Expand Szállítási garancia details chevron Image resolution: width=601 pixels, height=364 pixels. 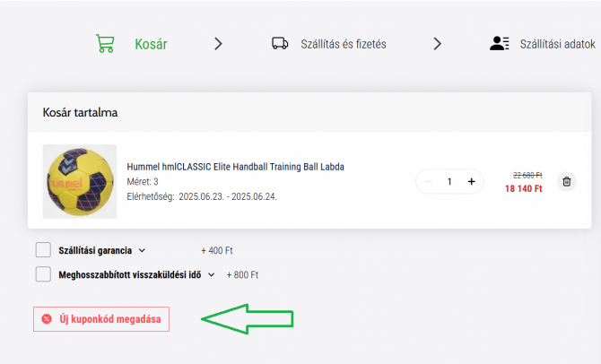pos(143,250)
